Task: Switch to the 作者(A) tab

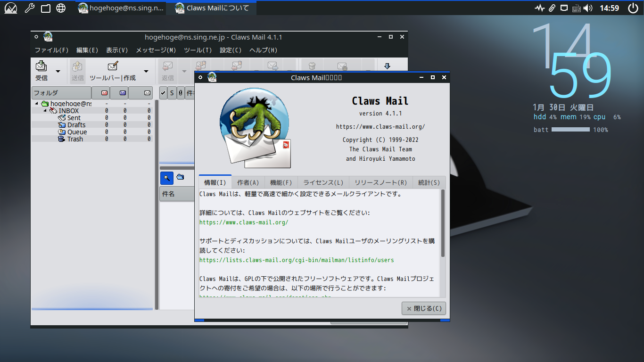Action: click(248, 182)
